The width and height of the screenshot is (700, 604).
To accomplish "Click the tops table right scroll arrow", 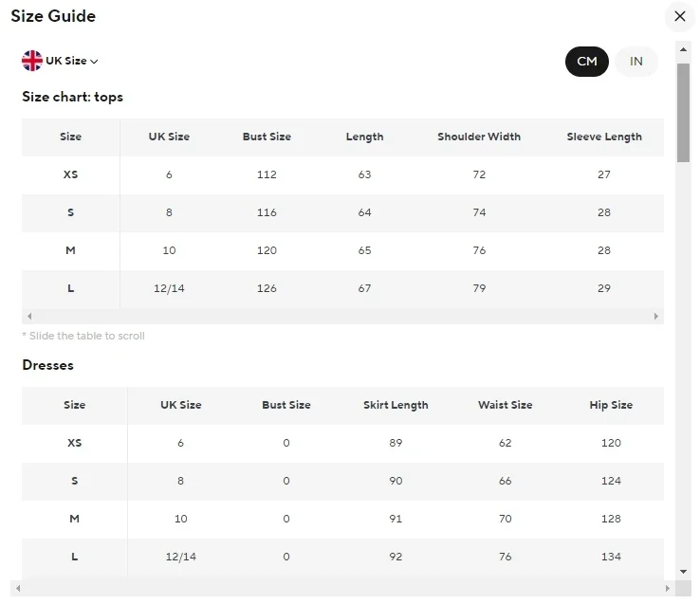I will [x=655, y=316].
